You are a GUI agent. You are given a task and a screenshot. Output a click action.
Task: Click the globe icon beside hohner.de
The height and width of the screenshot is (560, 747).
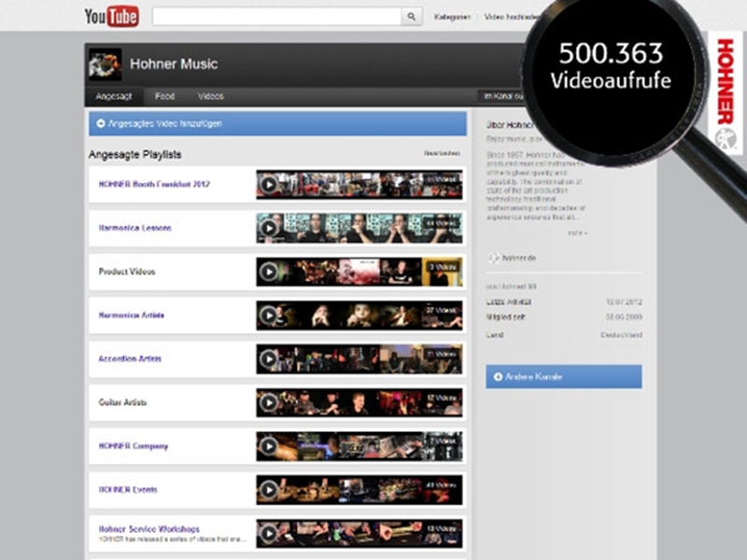[494, 259]
